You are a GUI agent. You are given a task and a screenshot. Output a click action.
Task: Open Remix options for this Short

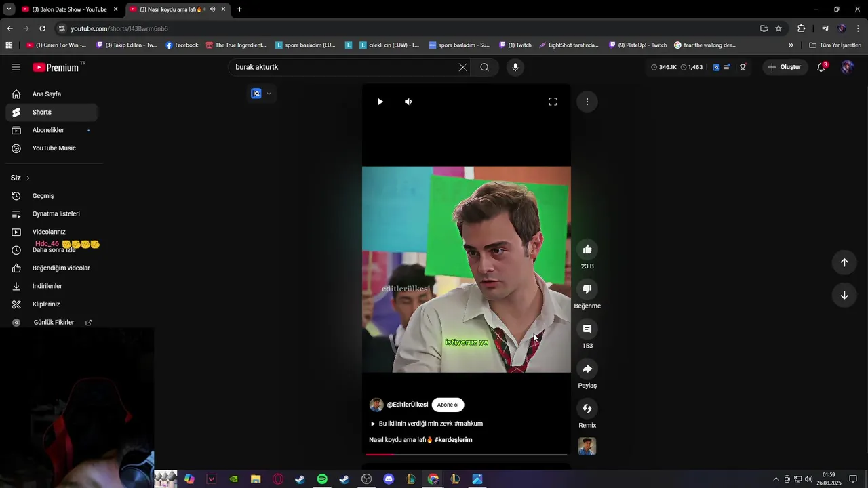[x=587, y=409]
